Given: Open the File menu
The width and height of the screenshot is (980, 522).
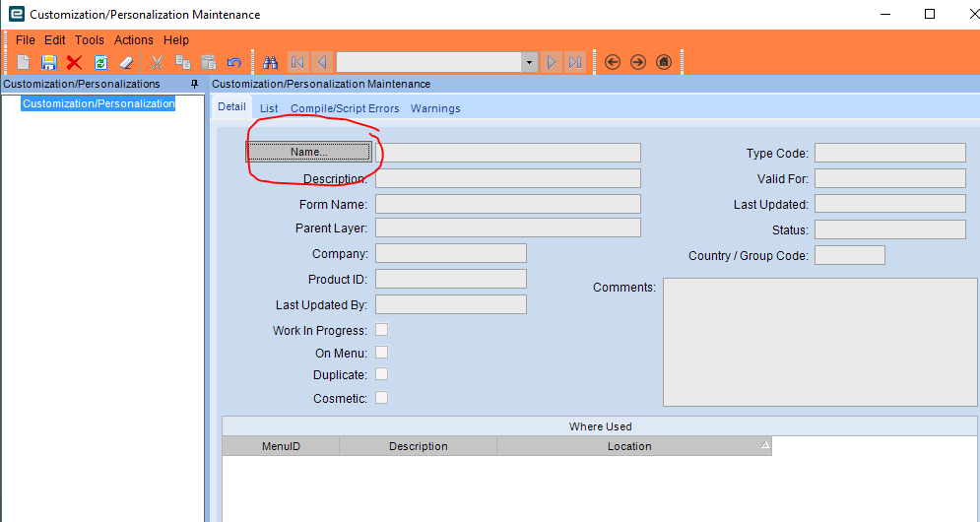Looking at the screenshot, I should coord(25,40).
